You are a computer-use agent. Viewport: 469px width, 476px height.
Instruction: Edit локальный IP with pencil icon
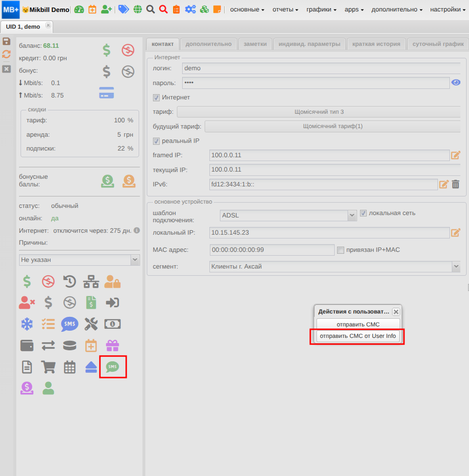(x=455, y=233)
